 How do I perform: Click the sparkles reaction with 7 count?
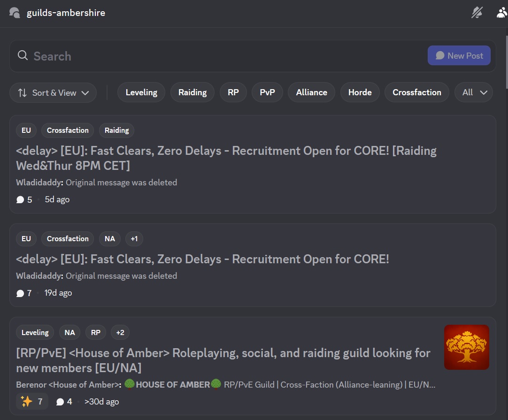[x=32, y=402]
